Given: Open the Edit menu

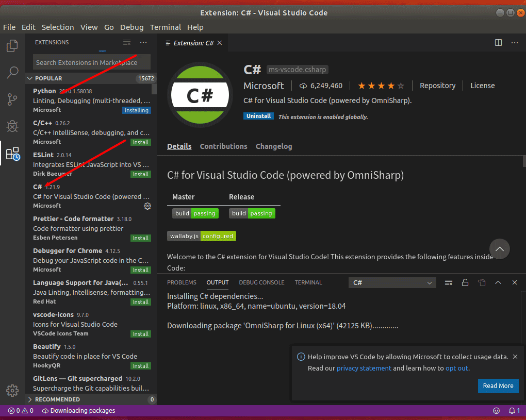Looking at the screenshot, I should pyautogui.click(x=28, y=27).
